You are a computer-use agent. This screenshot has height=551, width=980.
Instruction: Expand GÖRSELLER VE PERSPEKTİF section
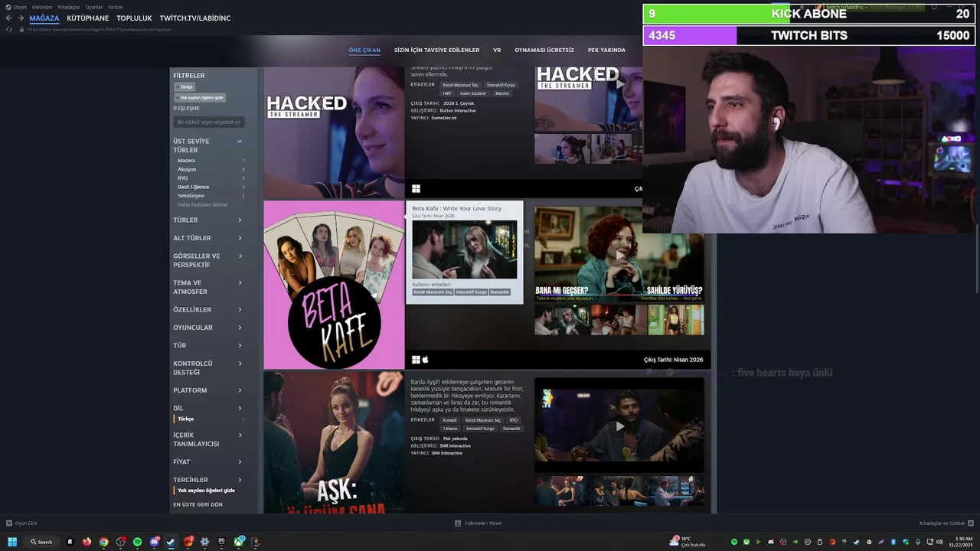tap(207, 260)
